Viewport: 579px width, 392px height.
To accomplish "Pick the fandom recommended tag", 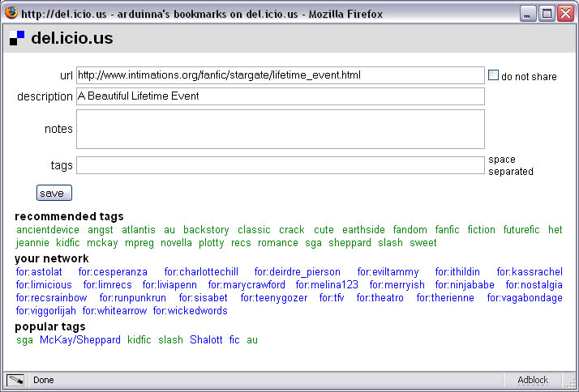I will pyautogui.click(x=410, y=230).
